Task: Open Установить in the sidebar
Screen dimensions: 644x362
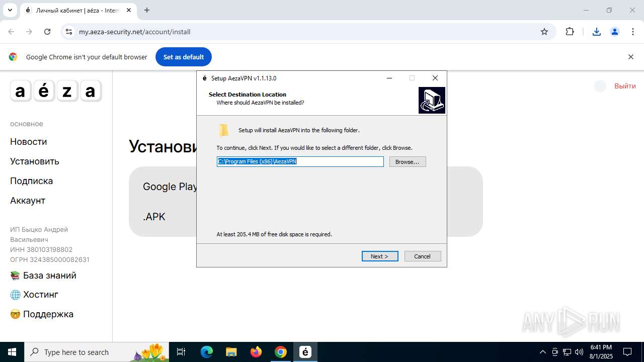Action: 35,161
